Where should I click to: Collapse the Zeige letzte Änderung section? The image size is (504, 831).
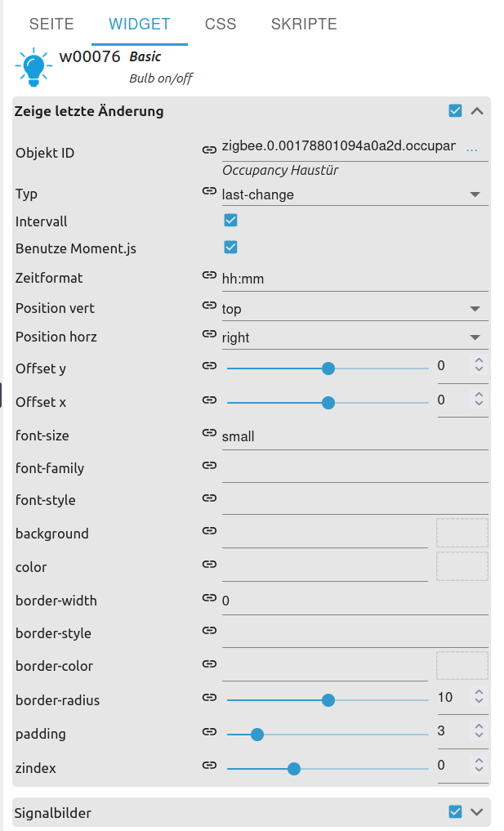click(478, 110)
